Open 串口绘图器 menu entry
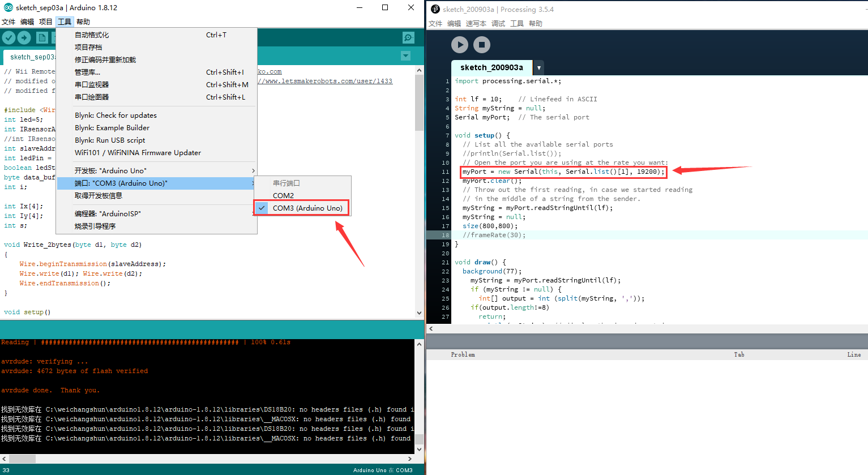The height and width of the screenshot is (475, 868). pos(156,97)
